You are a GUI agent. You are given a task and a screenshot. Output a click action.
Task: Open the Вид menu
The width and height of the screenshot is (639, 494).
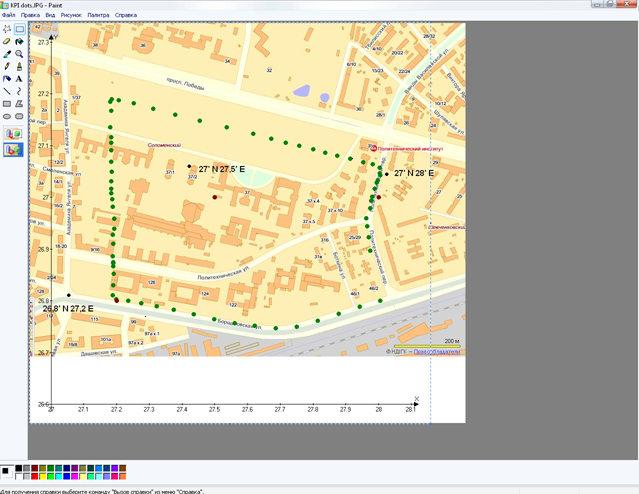pos(50,15)
